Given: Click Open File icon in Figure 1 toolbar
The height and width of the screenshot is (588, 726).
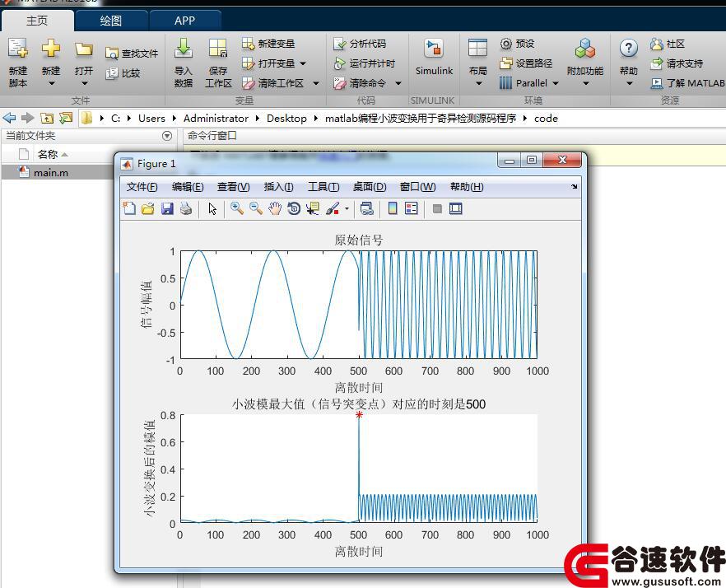Looking at the screenshot, I should [x=148, y=208].
